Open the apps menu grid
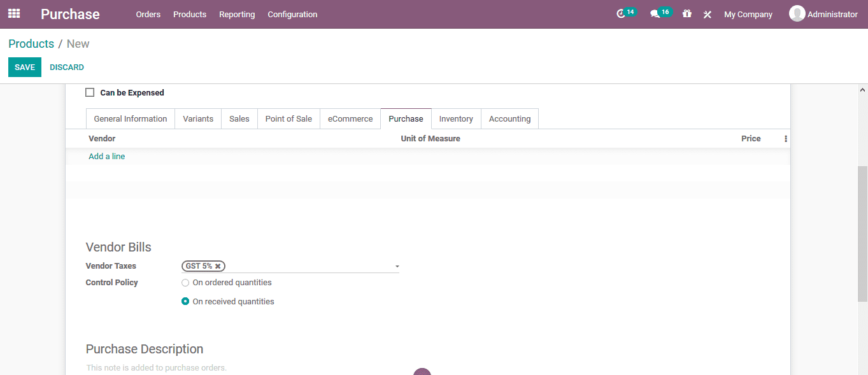 pyautogui.click(x=13, y=13)
